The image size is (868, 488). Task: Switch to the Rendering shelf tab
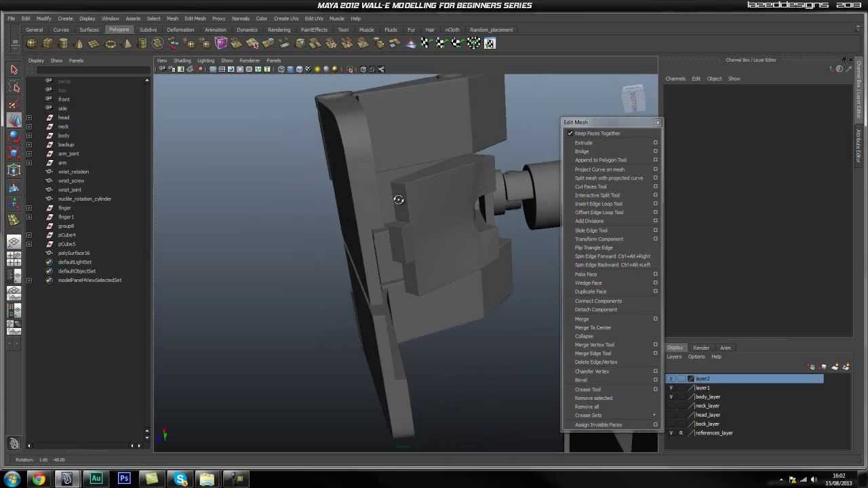[279, 30]
